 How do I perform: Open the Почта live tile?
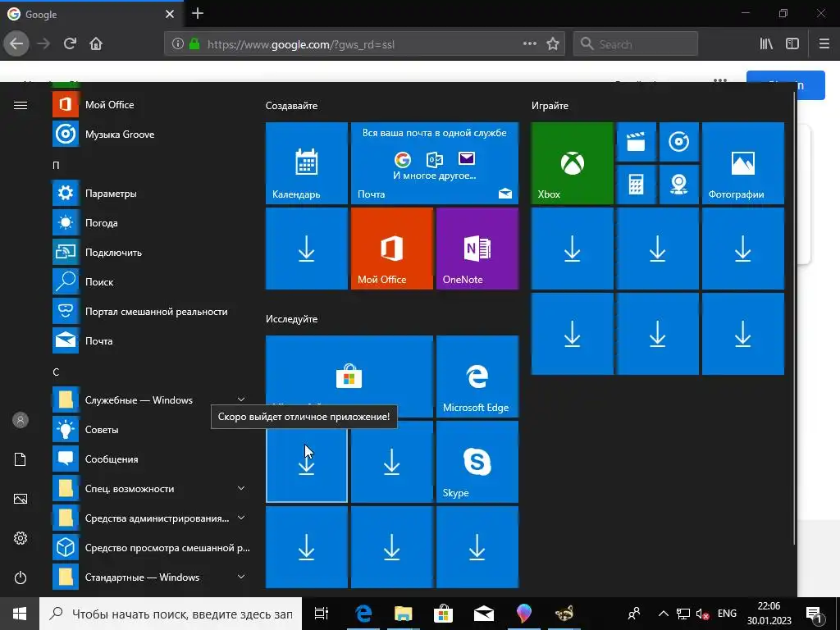tap(435, 163)
